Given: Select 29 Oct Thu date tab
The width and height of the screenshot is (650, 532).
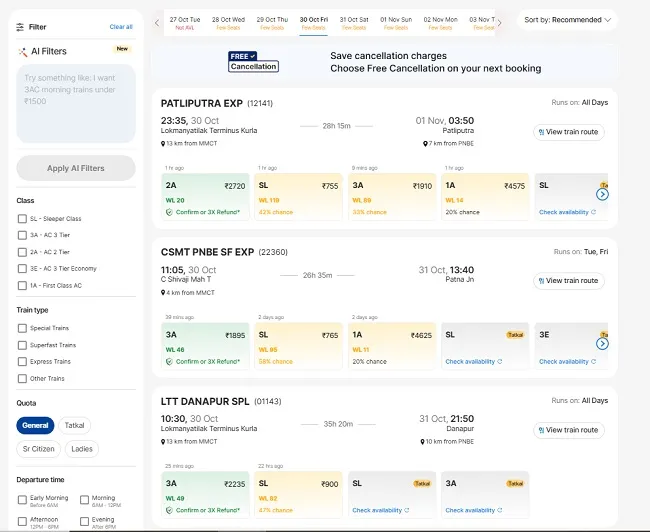Looking at the screenshot, I should [272, 23].
